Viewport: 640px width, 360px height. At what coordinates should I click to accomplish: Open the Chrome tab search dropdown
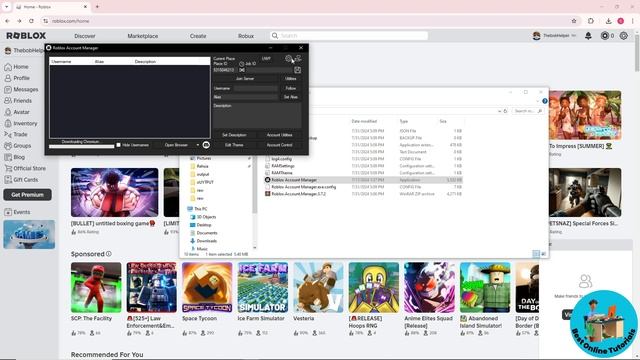(7, 7)
